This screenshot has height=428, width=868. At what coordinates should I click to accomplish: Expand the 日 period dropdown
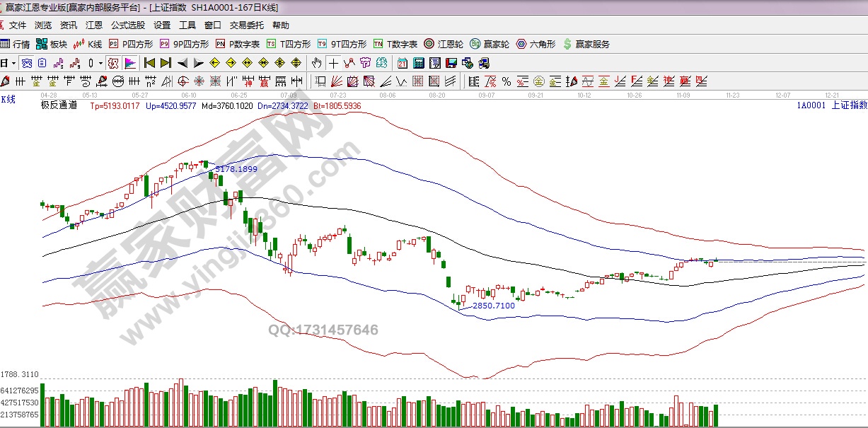(8, 62)
